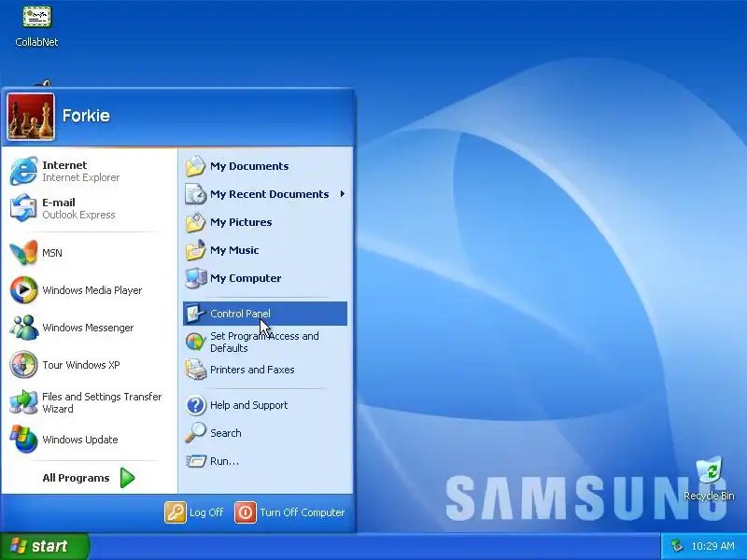Screen dimensions: 747x560
Task: Select the Printers and Faxes label
Action: (252, 370)
